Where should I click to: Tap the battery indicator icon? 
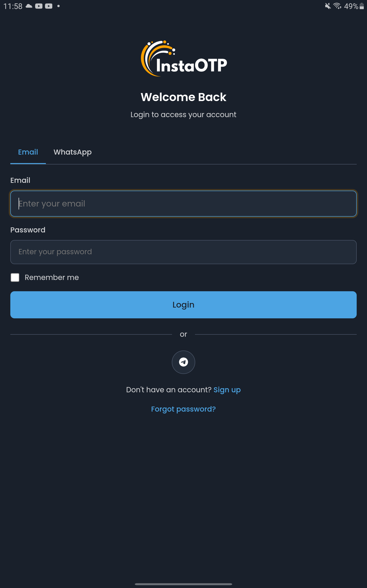tap(362, 6)
